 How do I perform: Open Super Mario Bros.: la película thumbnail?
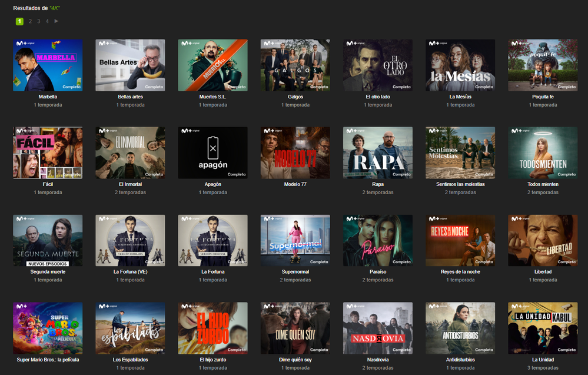48,328
